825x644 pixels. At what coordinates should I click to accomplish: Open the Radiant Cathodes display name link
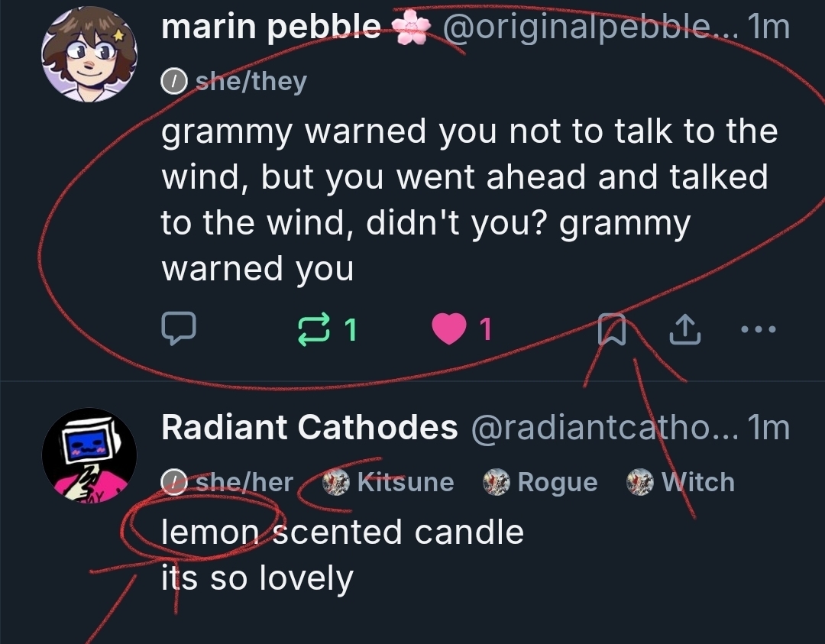tap(309, 428)
